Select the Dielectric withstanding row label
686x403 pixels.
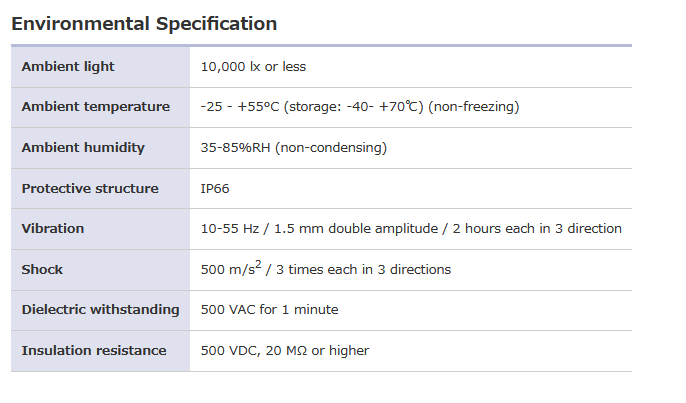[100, 310]
